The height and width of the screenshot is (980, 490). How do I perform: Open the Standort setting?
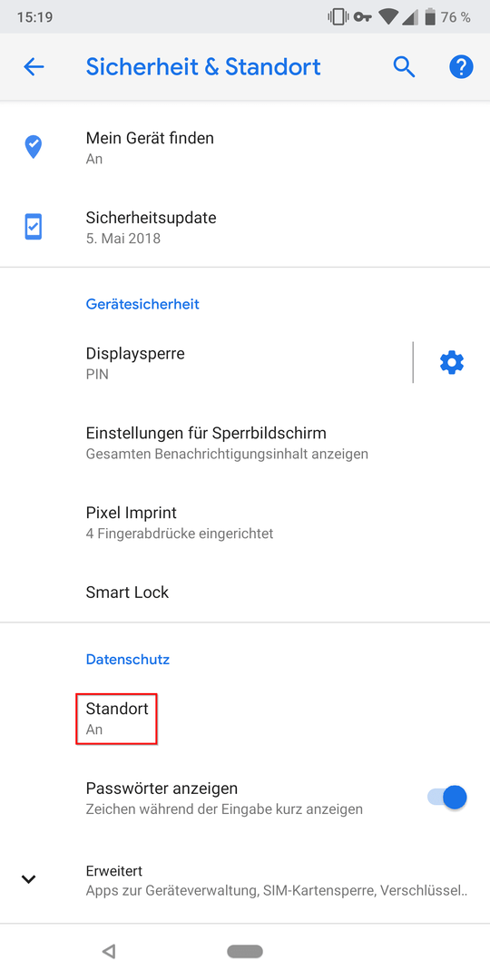pyautogui.click(x=245, y=718)
